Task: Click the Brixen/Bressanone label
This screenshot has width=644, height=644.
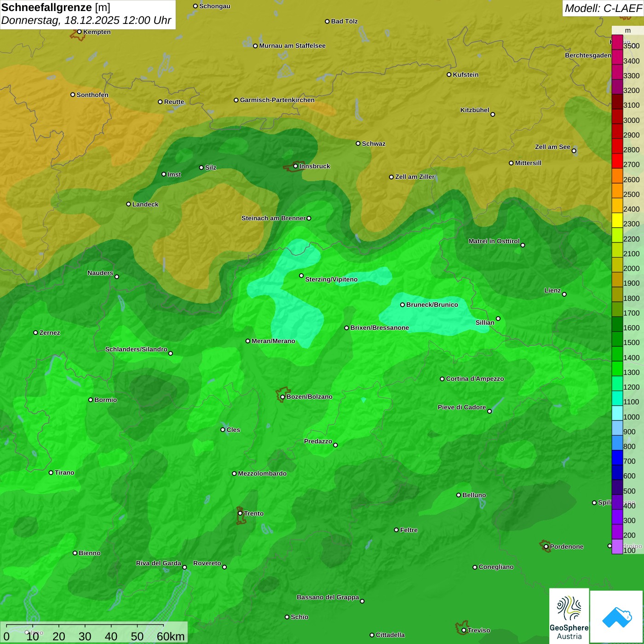Action: point(379,328)
